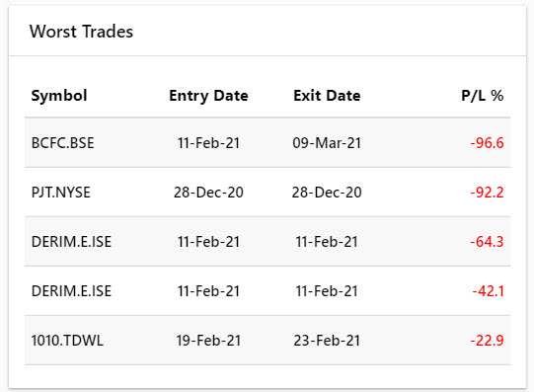This screenshot has height=392, width=534.
Task: Open the BCFC.BSE symbol entry
Action: [x=62, y=143]
